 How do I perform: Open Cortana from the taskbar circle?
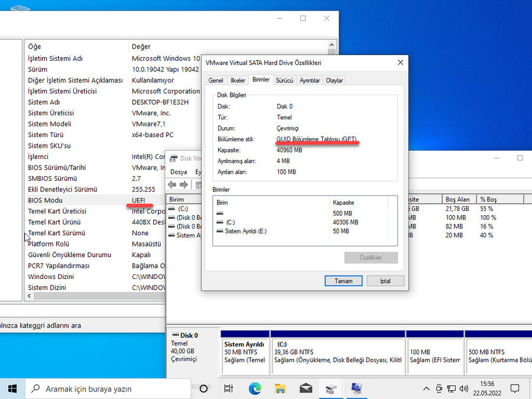203,388
